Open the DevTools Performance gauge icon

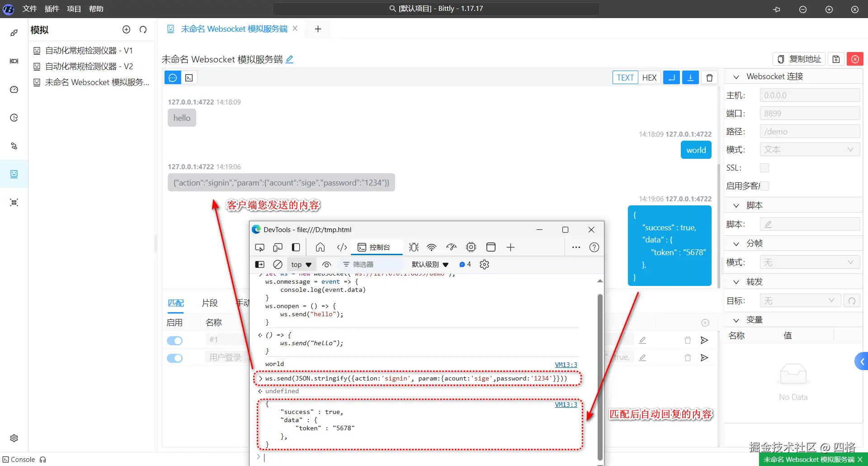point(451,247)
